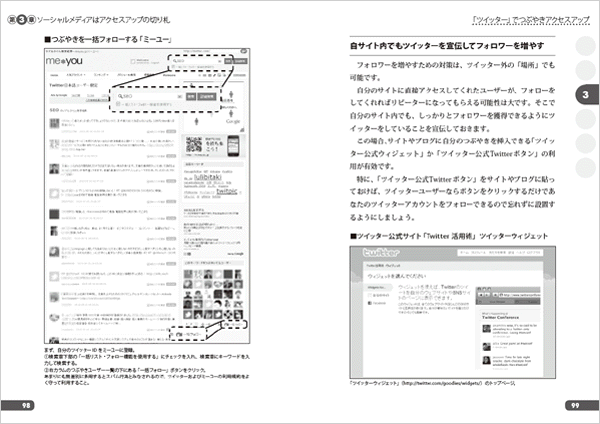The width and height of the screenshot is (600, 424).
Task: Click the twitpic tag in the tag cloud
Action: tap(227, 191)
